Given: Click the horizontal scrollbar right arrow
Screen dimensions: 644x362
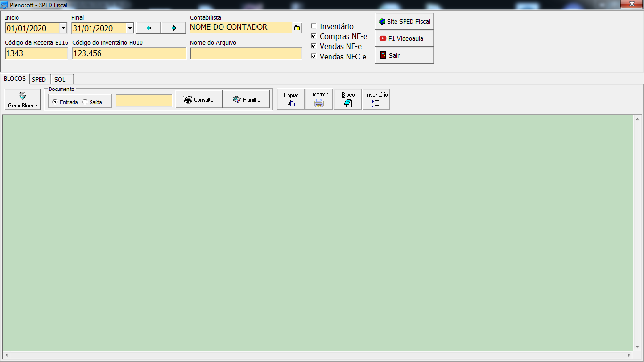Looking at the screenshot, I should pos(629,355).
